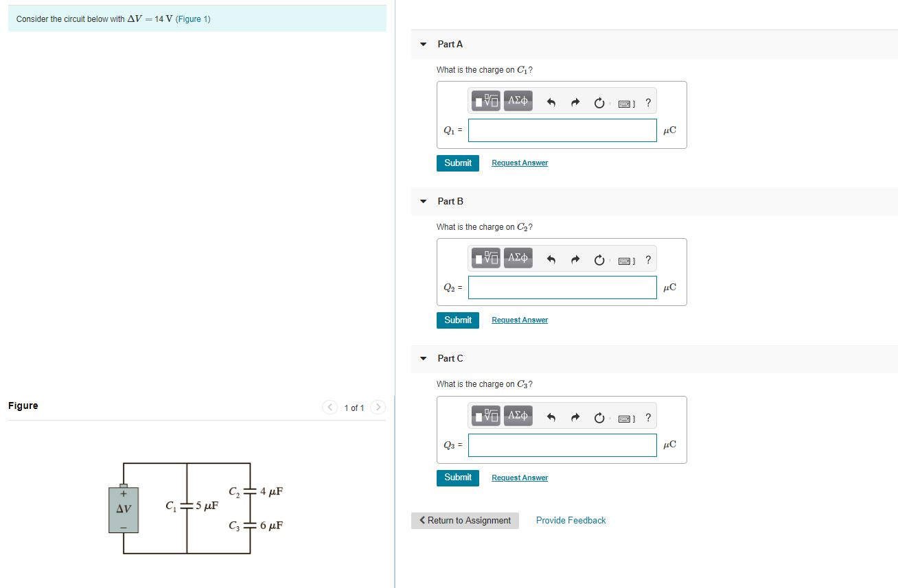Click the redo arrow in Part B toolbar
This screenshot has width=898, height=588.
click(576, 260)
